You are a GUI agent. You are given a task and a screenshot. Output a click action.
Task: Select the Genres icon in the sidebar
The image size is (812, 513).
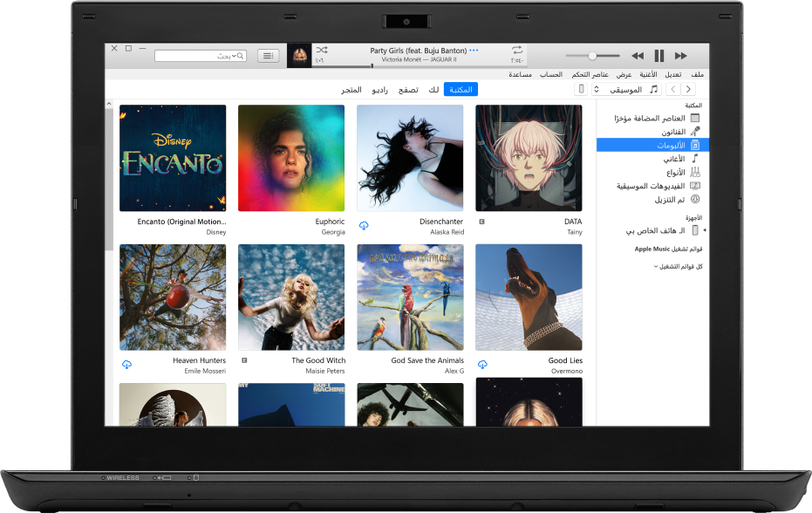tap(695, 173)
